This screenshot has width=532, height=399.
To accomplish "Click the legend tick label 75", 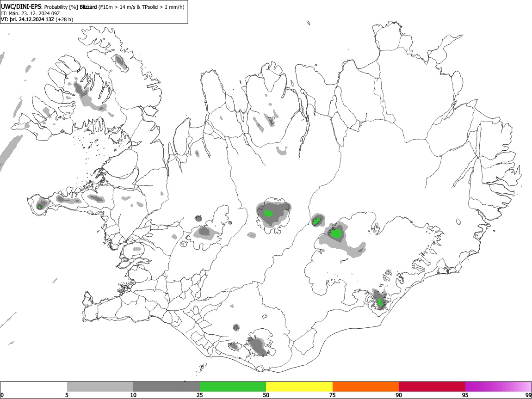I will (333, 395).
